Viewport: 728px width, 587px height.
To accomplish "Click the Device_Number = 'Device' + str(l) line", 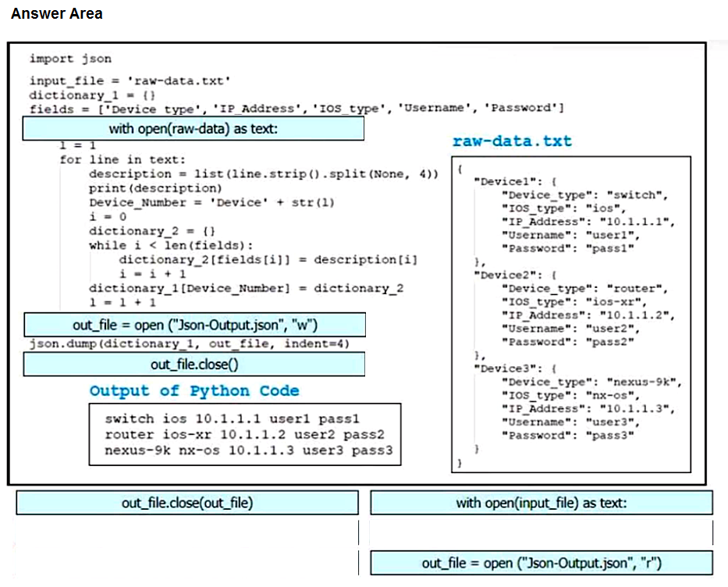I will click(211, 202).
